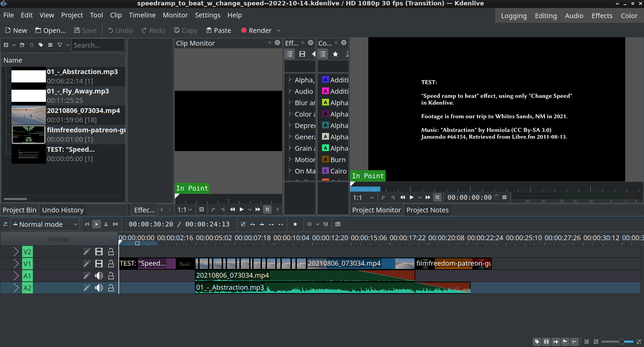The width and height of the screenshot is (644, 347).
Task: Show video effects in the Effects panel
Action: 302,54
